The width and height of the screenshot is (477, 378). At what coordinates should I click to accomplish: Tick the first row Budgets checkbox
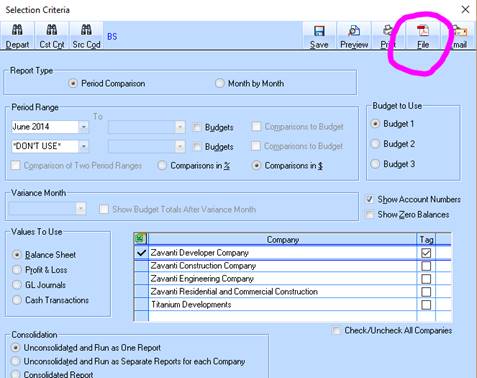pos(197,127)
